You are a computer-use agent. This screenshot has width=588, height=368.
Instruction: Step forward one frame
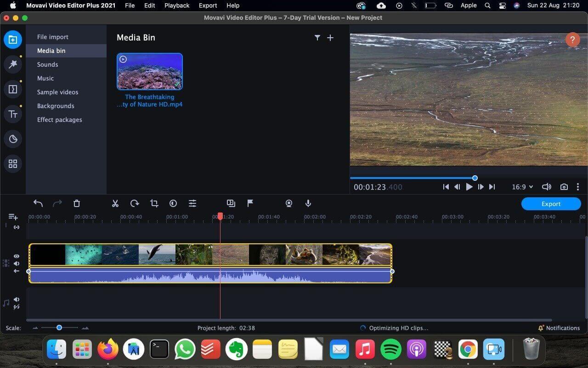[481, 187]
